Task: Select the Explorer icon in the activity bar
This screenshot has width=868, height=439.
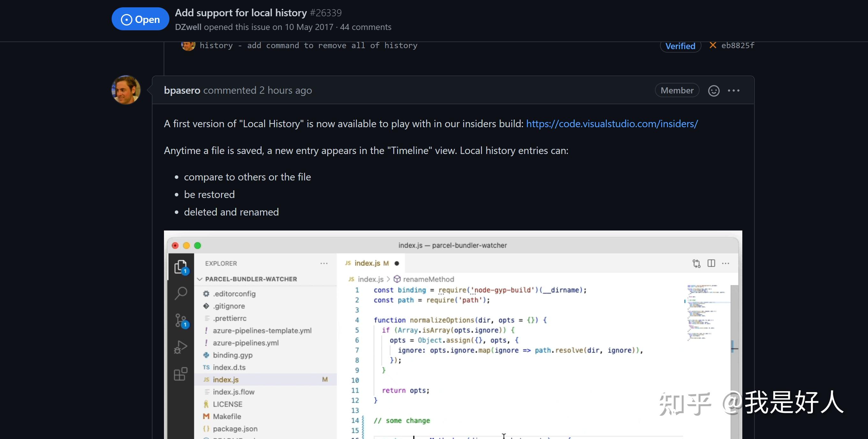Action: tap(181, 266)
